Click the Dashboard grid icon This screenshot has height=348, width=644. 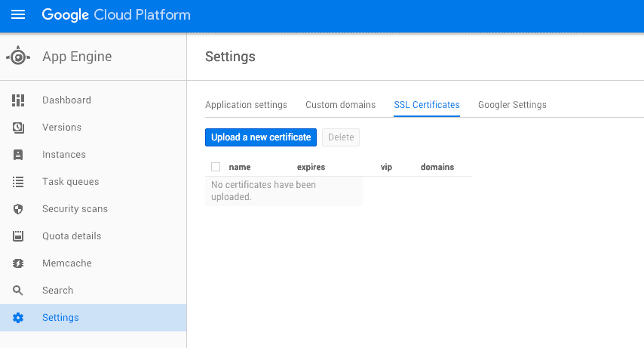(18, 100)
